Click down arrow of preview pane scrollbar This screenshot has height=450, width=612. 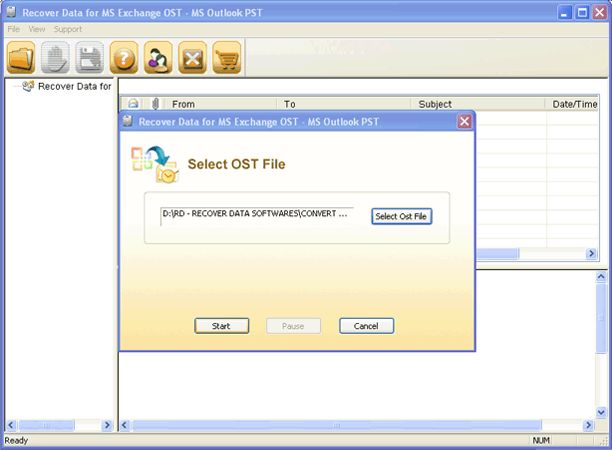coord(601,412)
